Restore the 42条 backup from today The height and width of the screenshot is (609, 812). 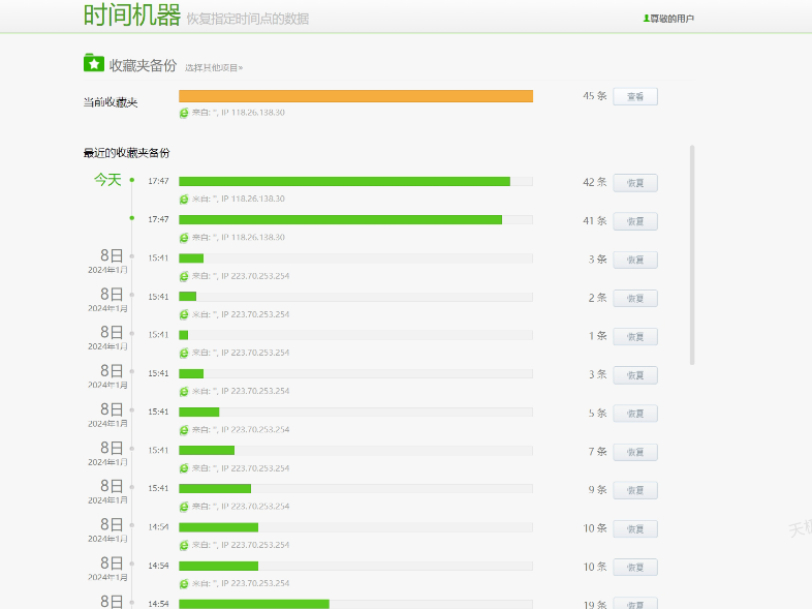[635, 183]
